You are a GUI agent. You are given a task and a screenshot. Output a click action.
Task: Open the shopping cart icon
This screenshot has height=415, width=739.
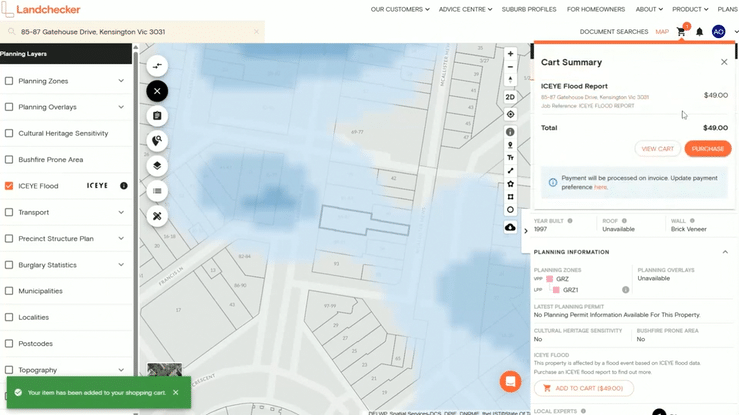(681, 32)
